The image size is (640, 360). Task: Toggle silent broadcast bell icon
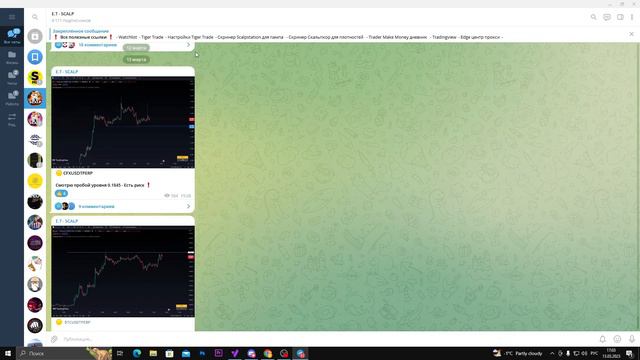click(602, 339)
